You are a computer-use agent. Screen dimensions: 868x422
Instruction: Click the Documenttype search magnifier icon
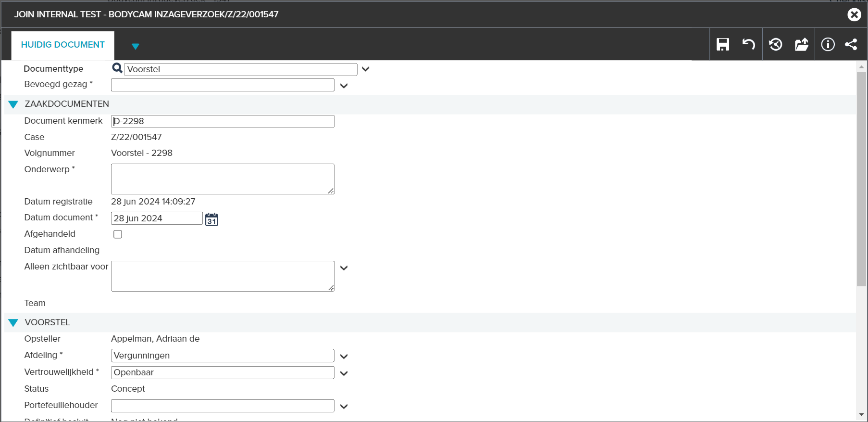pyautogui.click(x=117, y=68)
